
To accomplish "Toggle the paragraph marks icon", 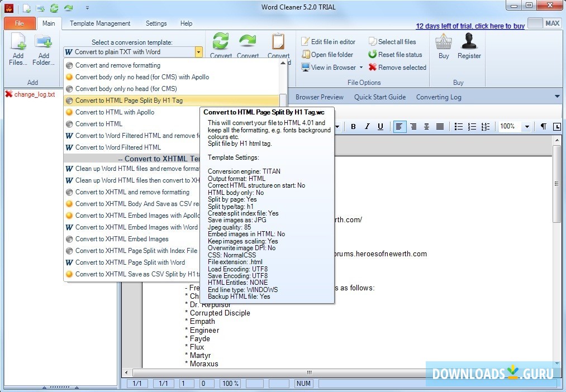I will (x=543, y=127).
